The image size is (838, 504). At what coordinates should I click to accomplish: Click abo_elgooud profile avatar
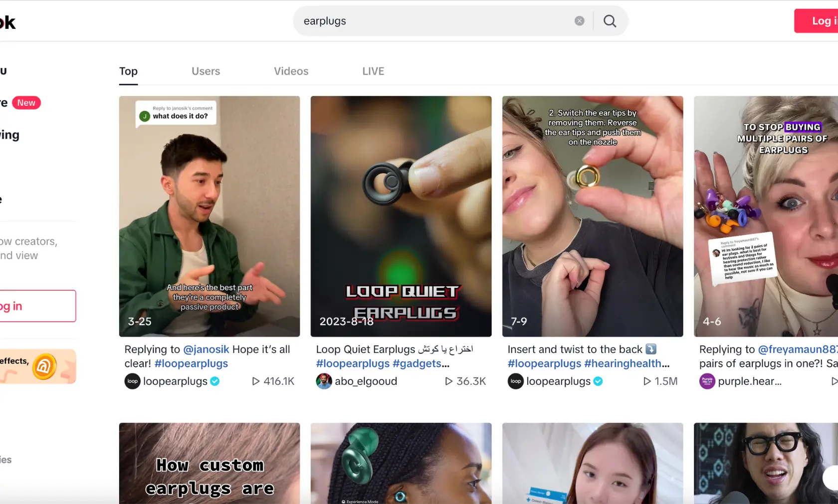tap(324, 381)
